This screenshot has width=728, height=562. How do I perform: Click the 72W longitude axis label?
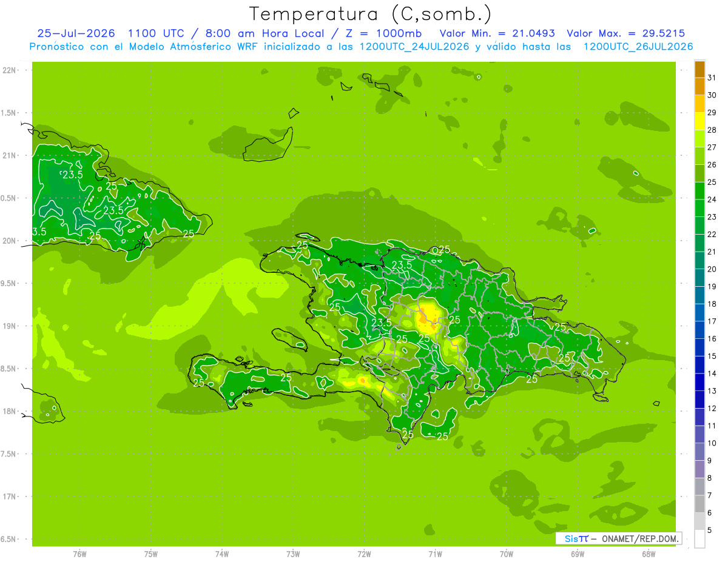[364, 554]
